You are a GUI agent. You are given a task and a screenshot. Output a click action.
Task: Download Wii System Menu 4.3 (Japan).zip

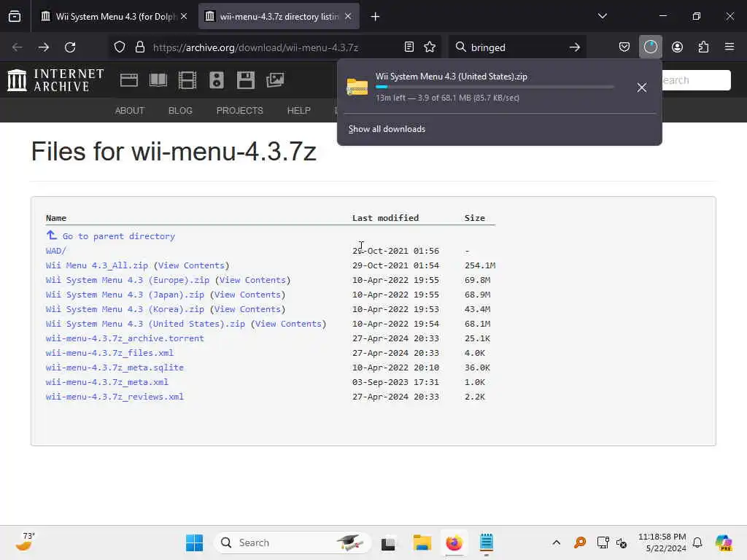pos(125,295)
